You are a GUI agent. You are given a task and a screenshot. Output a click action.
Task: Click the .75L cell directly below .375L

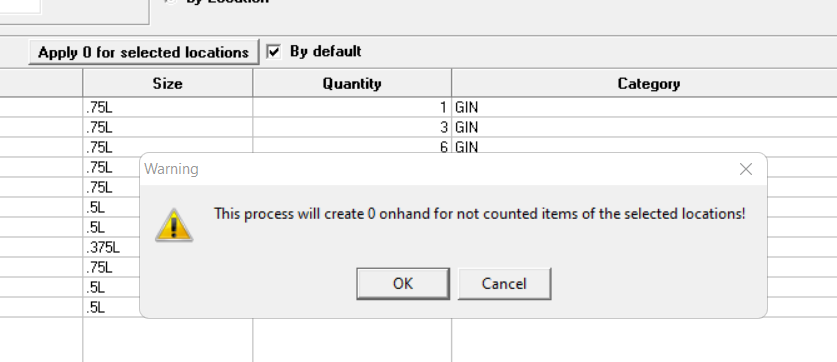point(111,267)
